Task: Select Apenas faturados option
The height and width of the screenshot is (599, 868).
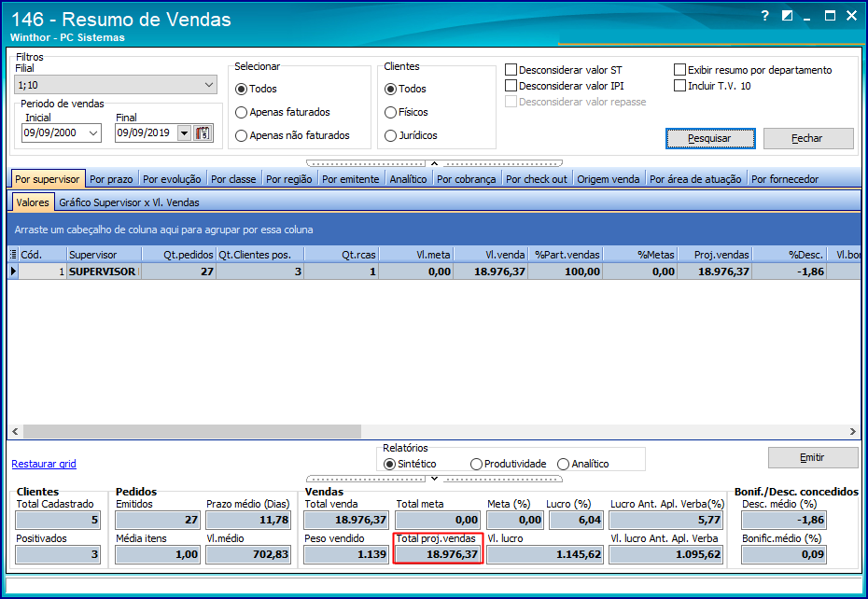Action: click(282, 112)
